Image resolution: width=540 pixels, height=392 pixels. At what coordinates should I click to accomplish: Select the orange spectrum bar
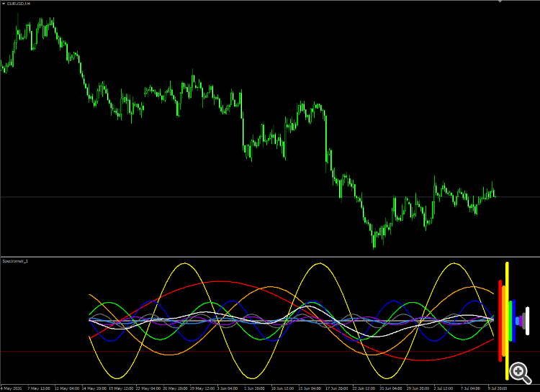coord(503,321)
